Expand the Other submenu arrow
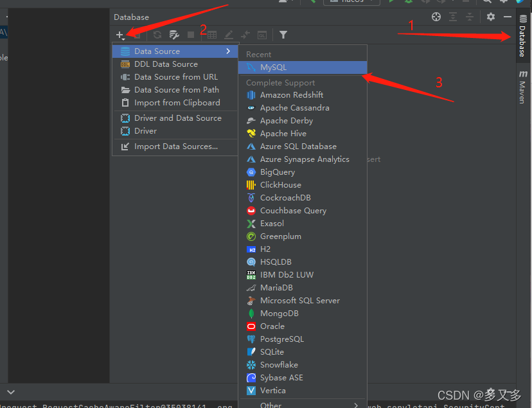The image size is (532, 408). [x=356, y=405]
